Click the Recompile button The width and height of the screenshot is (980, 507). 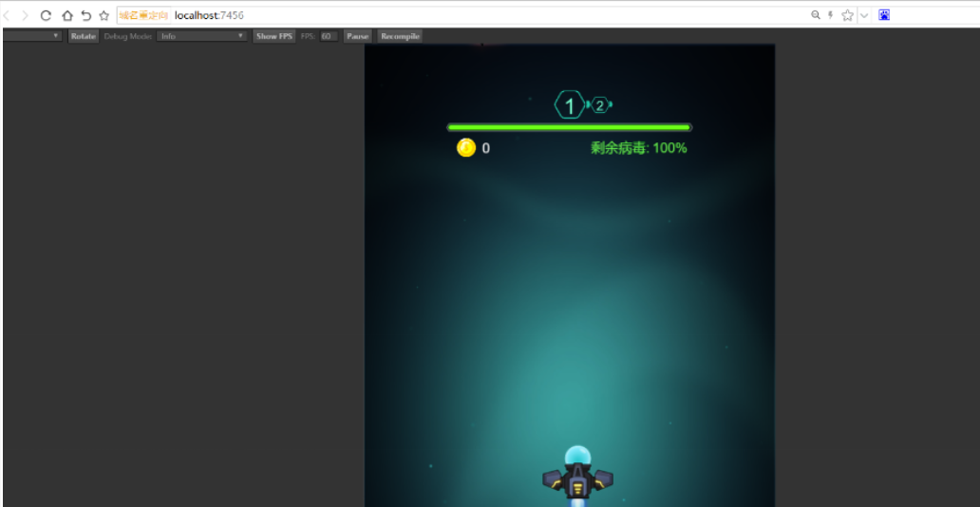tap(400, 36)
